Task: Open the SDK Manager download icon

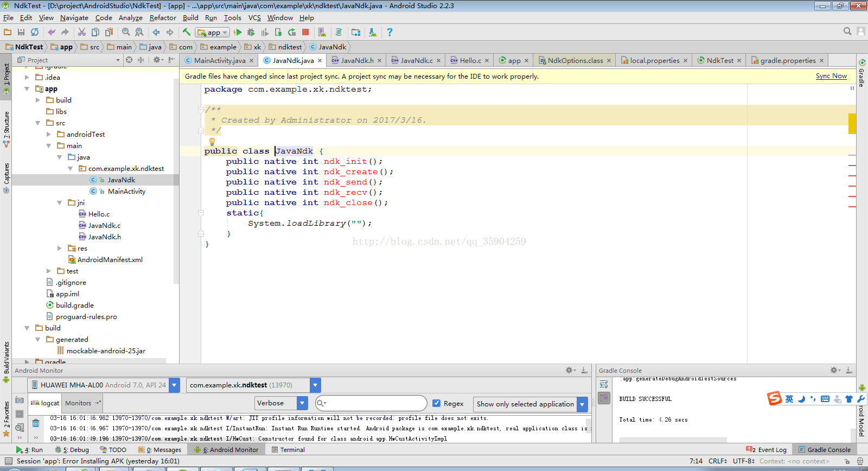Action: click(x=373, y=33)
